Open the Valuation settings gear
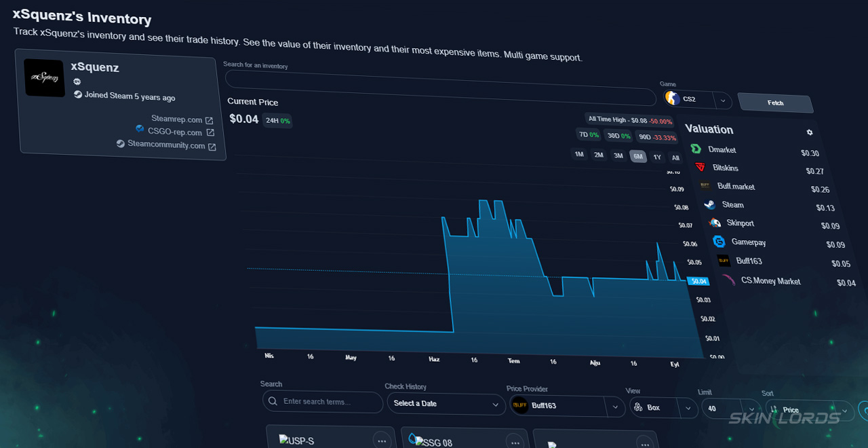The width and height of the screenshot is (868, 448). pos(809,132)
